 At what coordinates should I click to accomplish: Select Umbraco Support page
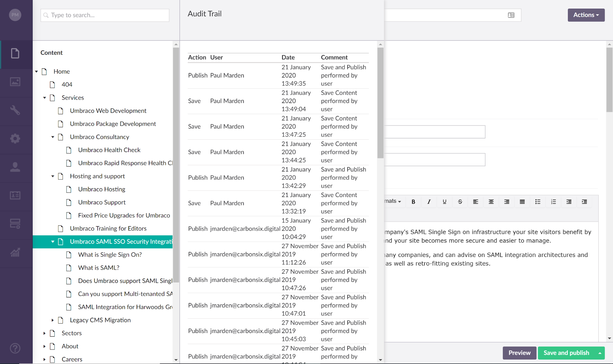click(x=102, y=202)
